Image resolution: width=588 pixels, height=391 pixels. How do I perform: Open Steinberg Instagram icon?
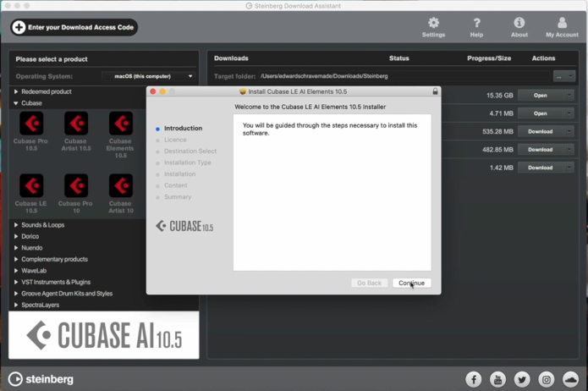tap(547, 379)
